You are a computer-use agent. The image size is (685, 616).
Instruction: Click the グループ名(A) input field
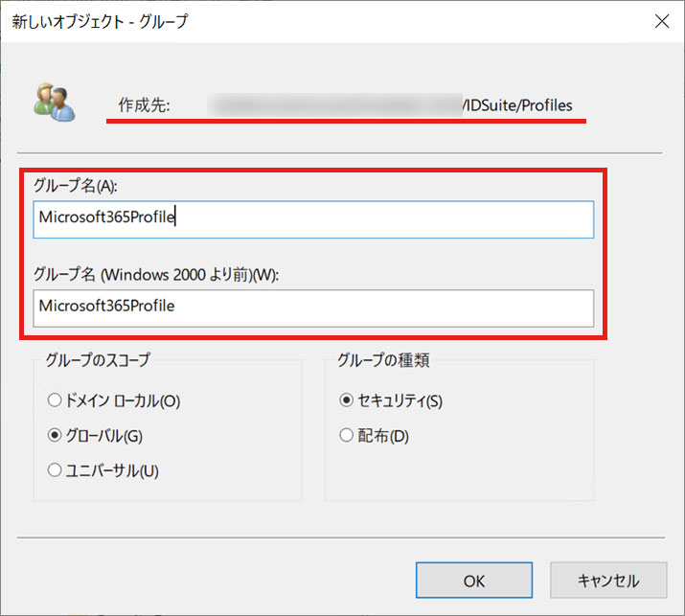pos(313,219)
